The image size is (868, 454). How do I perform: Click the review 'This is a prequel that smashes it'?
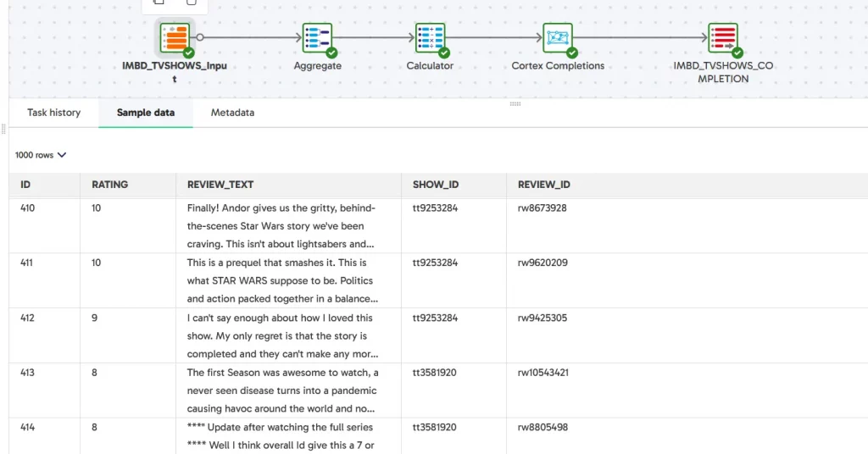point(282,280)
